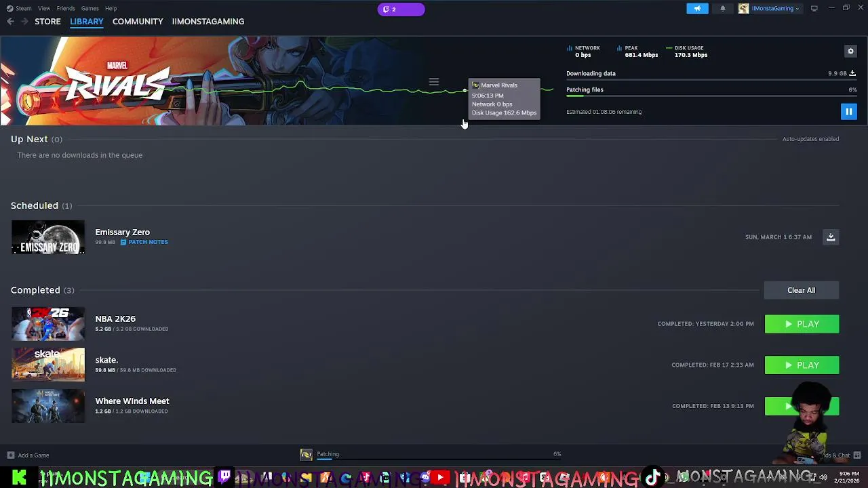Click the PATCH NOTES icon for Emissary Zero

(x=123, y=242)
